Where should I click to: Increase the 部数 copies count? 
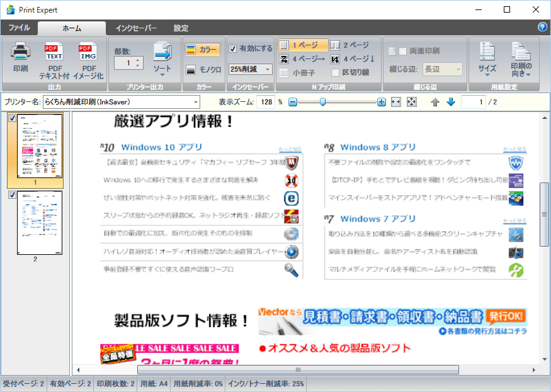138,60
